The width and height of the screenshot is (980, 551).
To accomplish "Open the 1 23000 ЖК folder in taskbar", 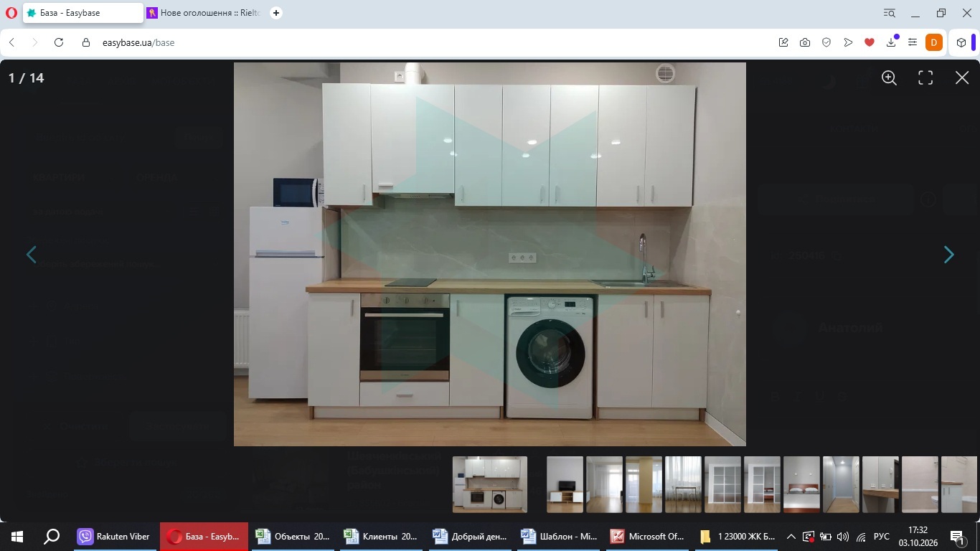I will pos(737,536).
